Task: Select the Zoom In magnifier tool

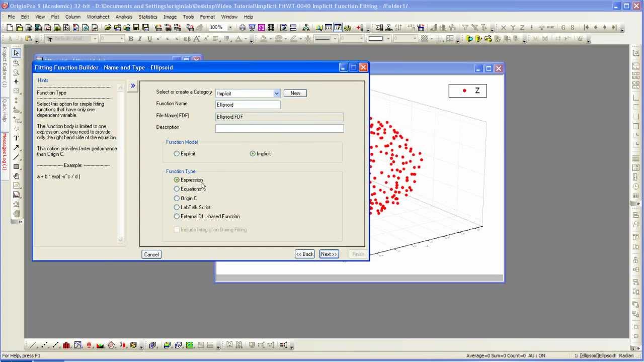Action: pos(16,63)
